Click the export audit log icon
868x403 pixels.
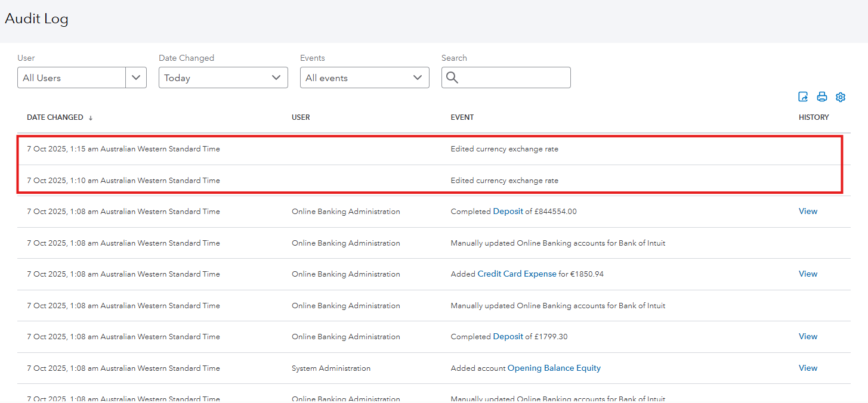click(x=803, y=97)
